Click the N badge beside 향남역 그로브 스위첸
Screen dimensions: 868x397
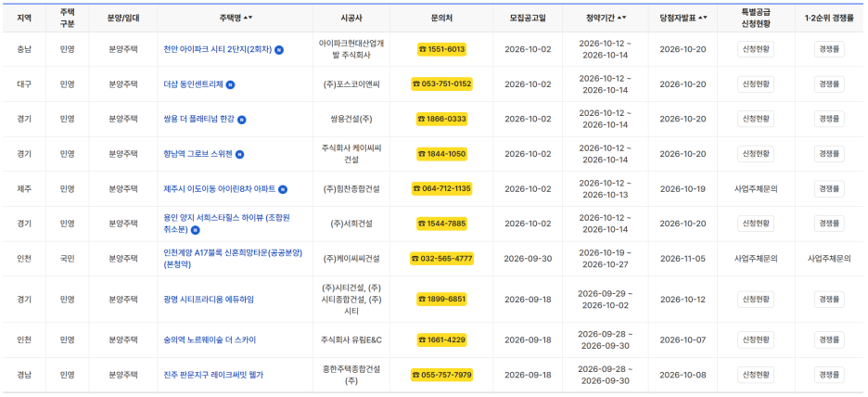(x=239, y=155)
